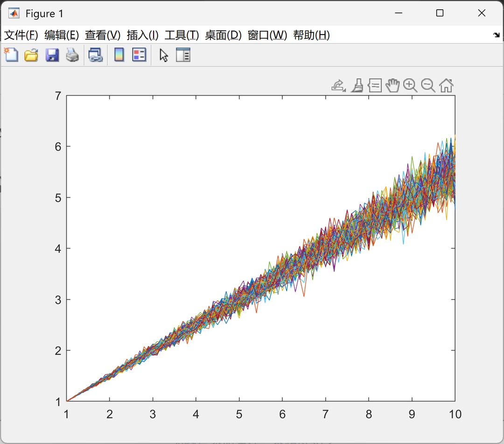Open the Property Inspector panel
This screenshot has width=504, height=444.
click(183, 55)
